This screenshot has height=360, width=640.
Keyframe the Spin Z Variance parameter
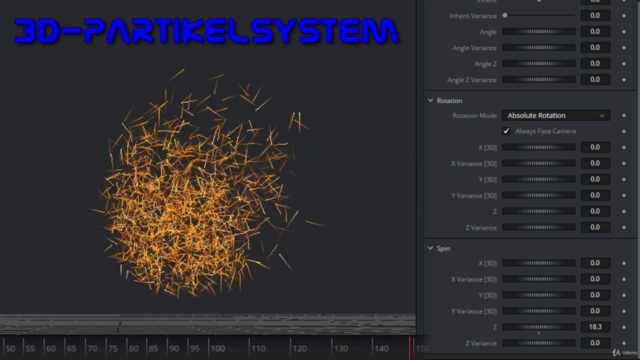(624, 343)
